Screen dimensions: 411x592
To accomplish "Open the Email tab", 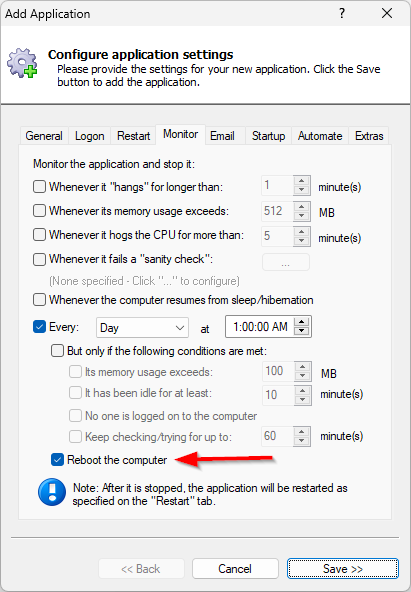I will tap(222, 136).
